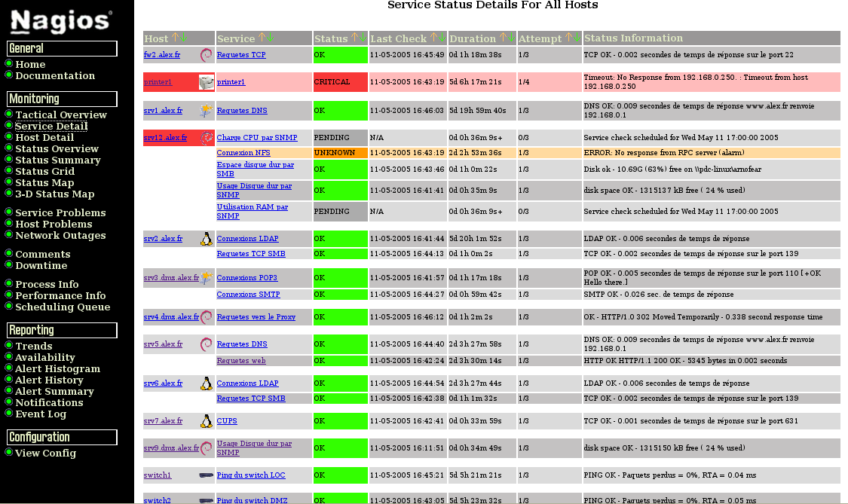Screen dimensions: 848x504
Task: Open the Scheduling Queue page
Action: pos(63,307)
